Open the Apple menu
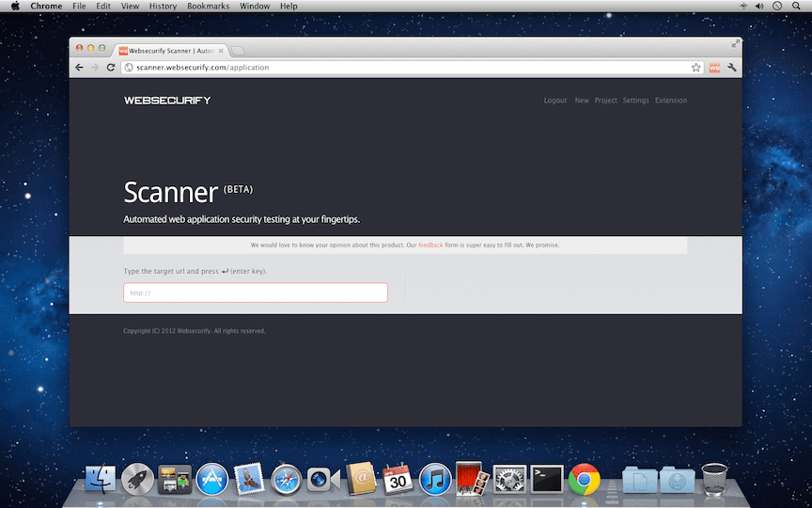 pyautogui.click(x=15, y=7)
